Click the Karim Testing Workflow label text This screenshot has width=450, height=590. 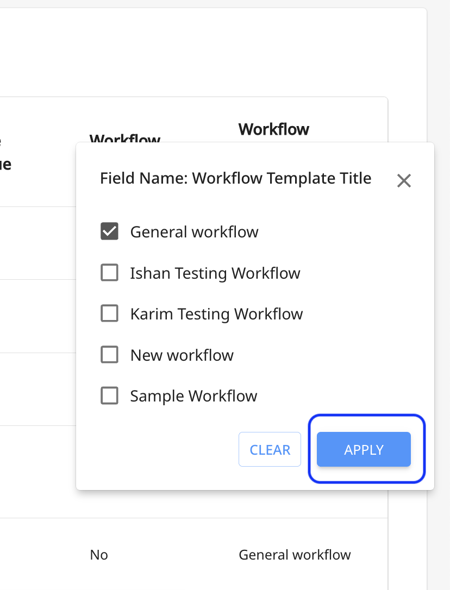click(216, 314)
